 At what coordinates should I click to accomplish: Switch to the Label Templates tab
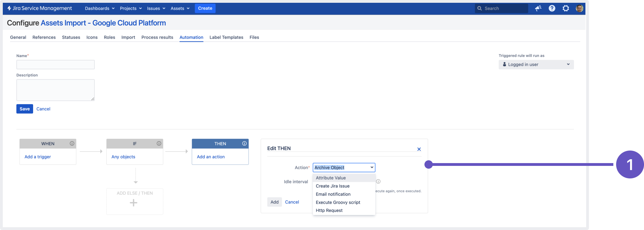pos(226,37)
